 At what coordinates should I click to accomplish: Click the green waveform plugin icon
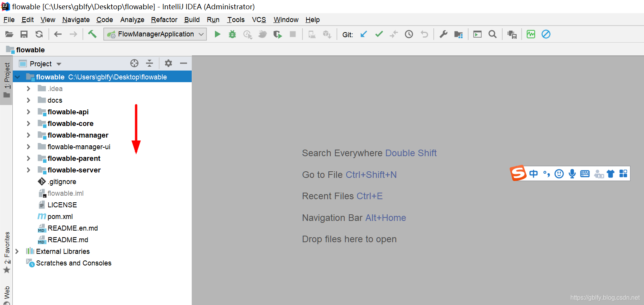[531, 34]
